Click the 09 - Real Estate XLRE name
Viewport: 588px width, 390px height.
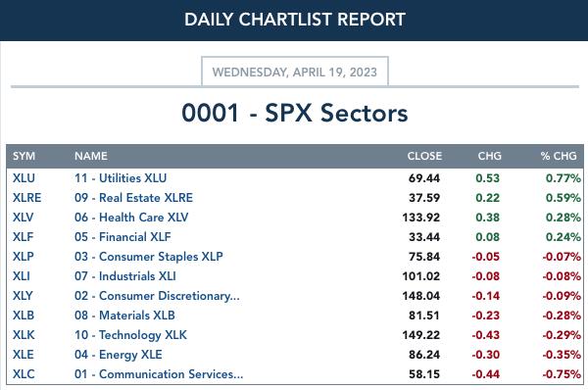133,198
